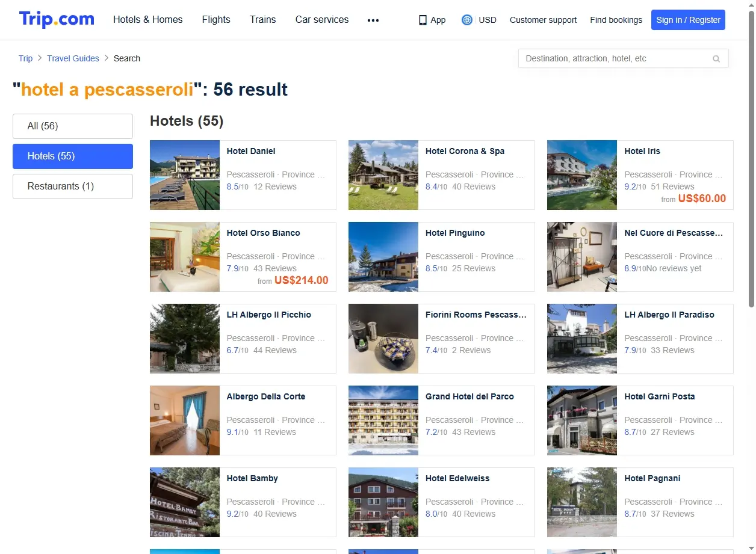Click LH Albergo Il Picchio title
The image size is (756, 554).
pyautogui.click(x=269, y=315)
